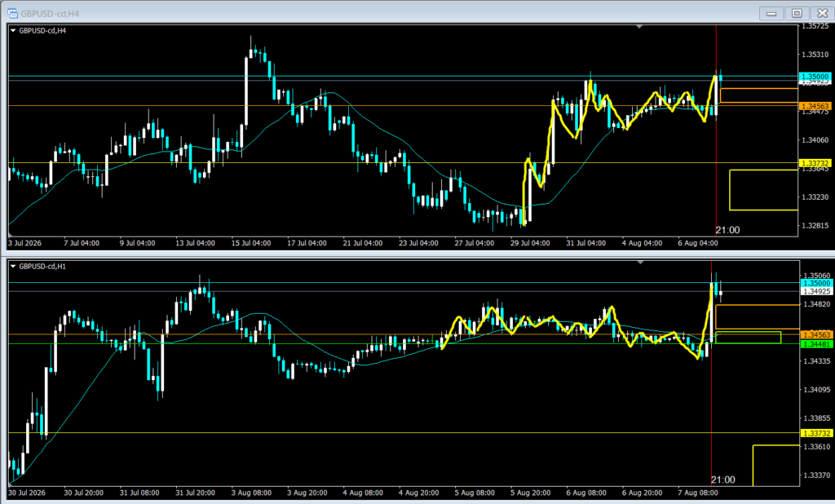This screenshot has height=504, width=835.
Task: Select the yellow rectangle object in H4 chart
Action: (763, 190)
